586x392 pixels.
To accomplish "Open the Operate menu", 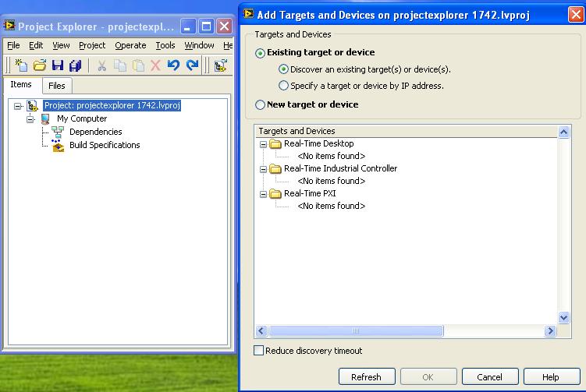I will tap(130, 45).
